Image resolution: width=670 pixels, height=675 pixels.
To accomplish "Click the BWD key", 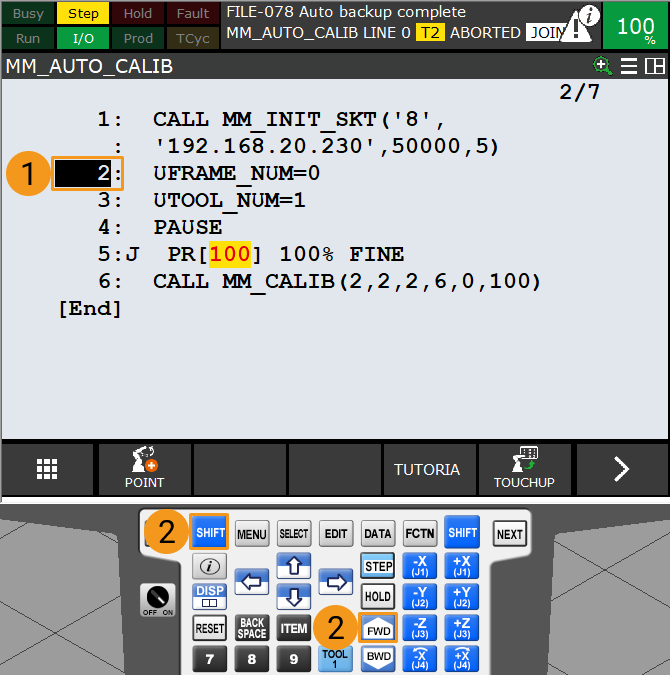I will pos(378,658).
